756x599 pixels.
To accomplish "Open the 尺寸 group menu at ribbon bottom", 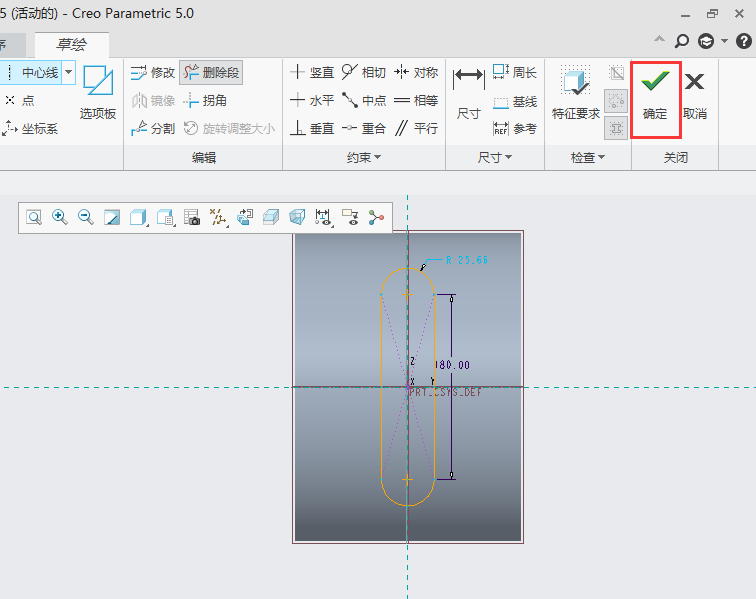I will pos(494,158).
